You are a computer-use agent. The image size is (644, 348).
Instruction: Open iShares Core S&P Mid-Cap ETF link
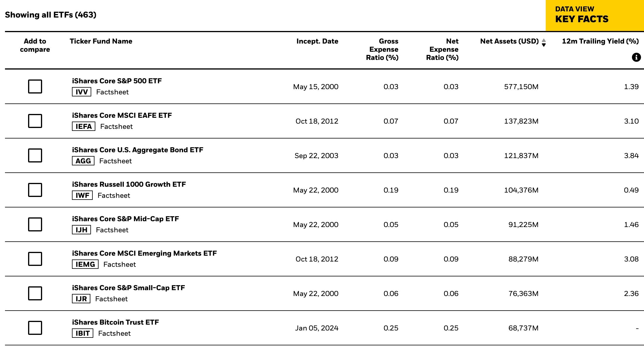(125, 219)
